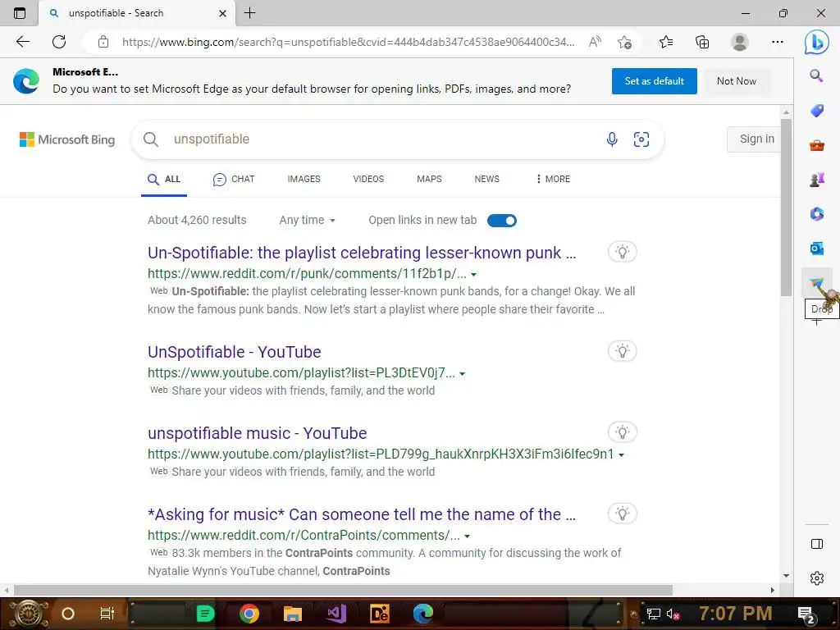
Task: Open Un-Spotifiable punk playlist result link
Action: [362, 253]
